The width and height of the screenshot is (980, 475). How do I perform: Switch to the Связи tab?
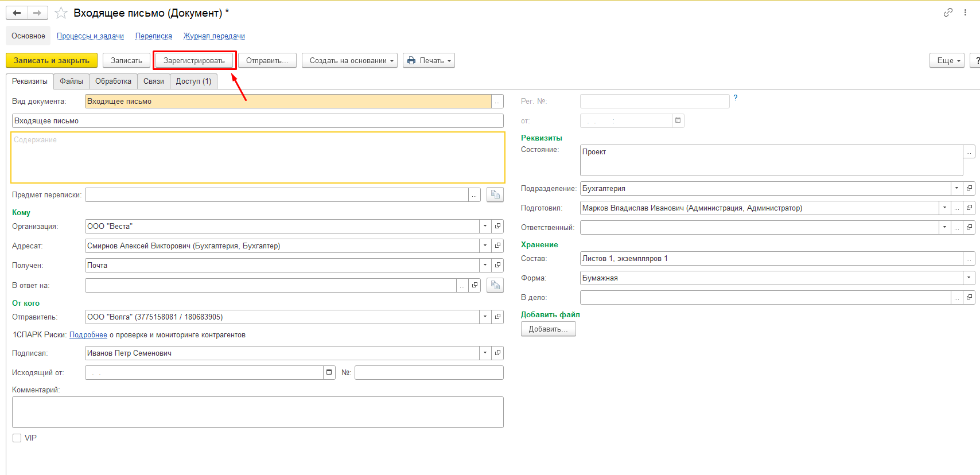pyautogui.click(x=154, y=81)
